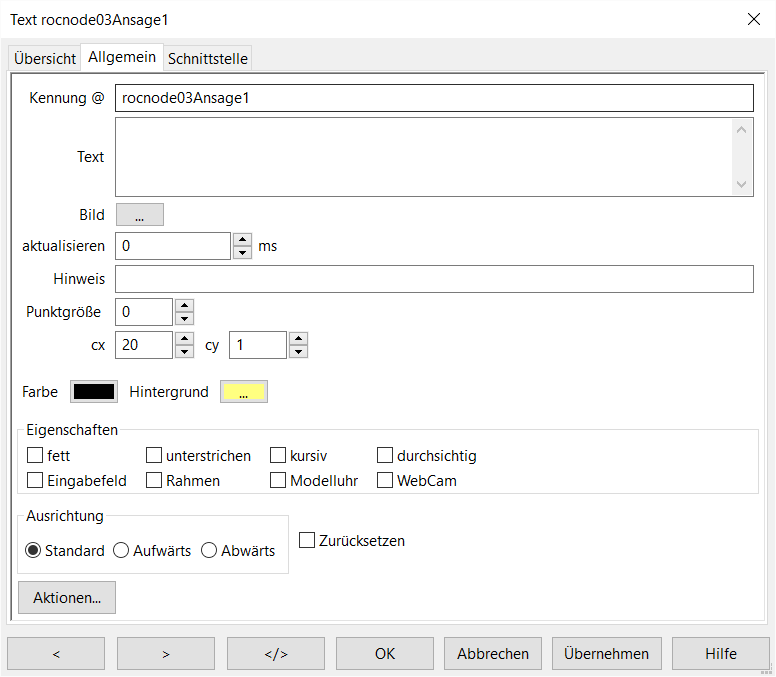776x677 pixels.
Task: Increase cx value with up arrow
Action: coord(184,338)
